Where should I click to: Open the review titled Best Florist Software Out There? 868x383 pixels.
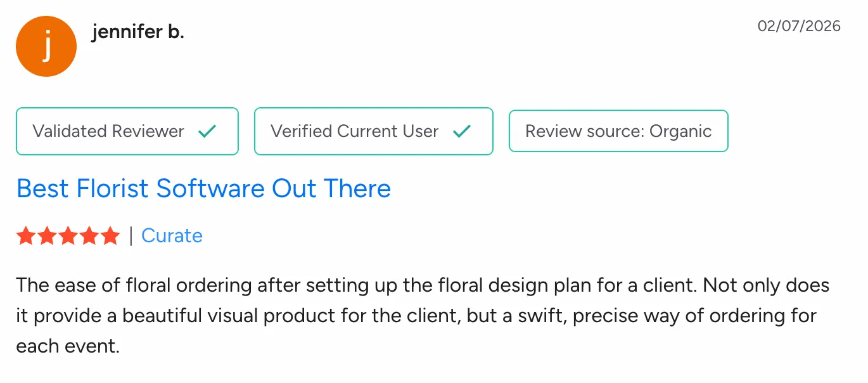[x=203, y=188]
